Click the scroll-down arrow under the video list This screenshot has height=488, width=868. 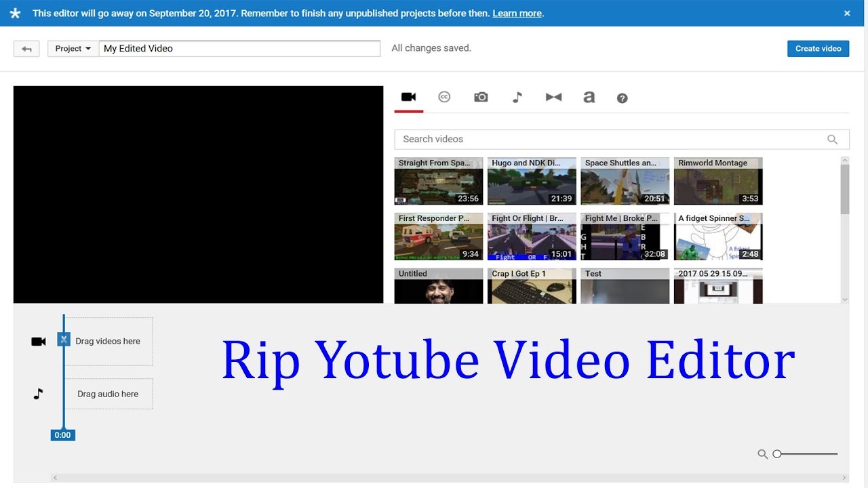(x=844, y=298)
